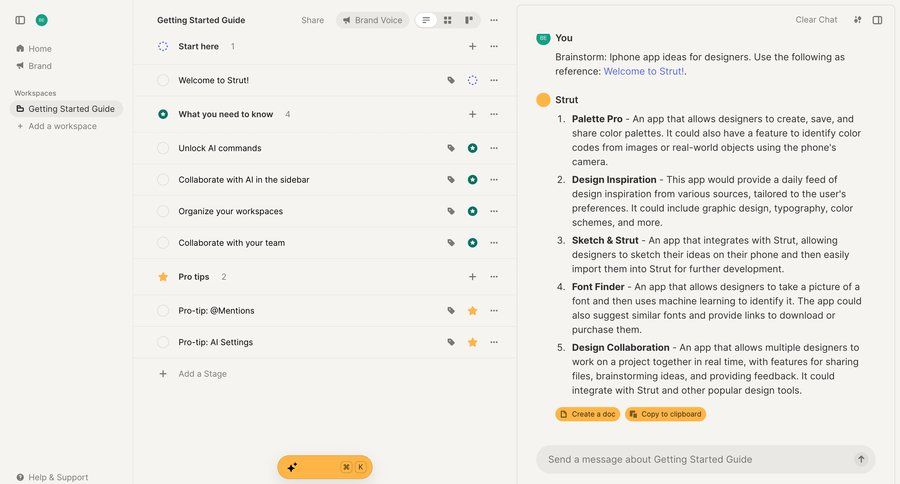Open Unlock AI commands row options
This screenshot has width=900, height=484.
point(494,148)
